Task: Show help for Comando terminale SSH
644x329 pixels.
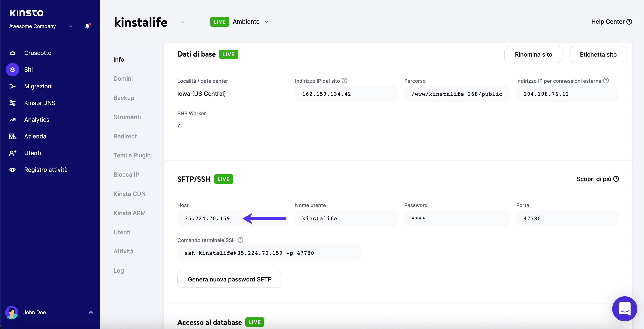Action: 240,240
